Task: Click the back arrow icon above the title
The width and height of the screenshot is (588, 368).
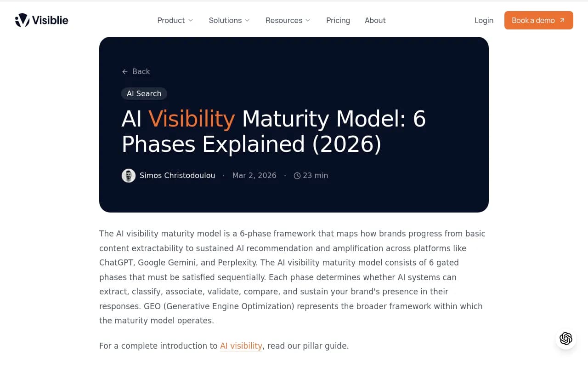Action: click(x=124, y=72)
